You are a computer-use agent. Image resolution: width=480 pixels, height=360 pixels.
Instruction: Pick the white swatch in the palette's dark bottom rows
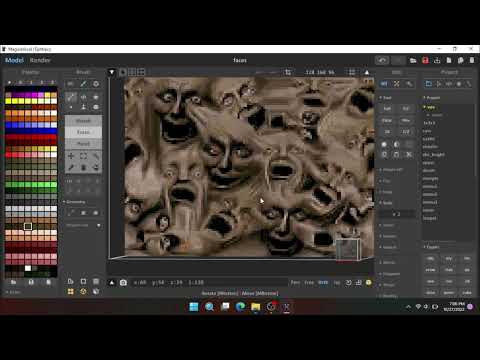tap(28, 268)
